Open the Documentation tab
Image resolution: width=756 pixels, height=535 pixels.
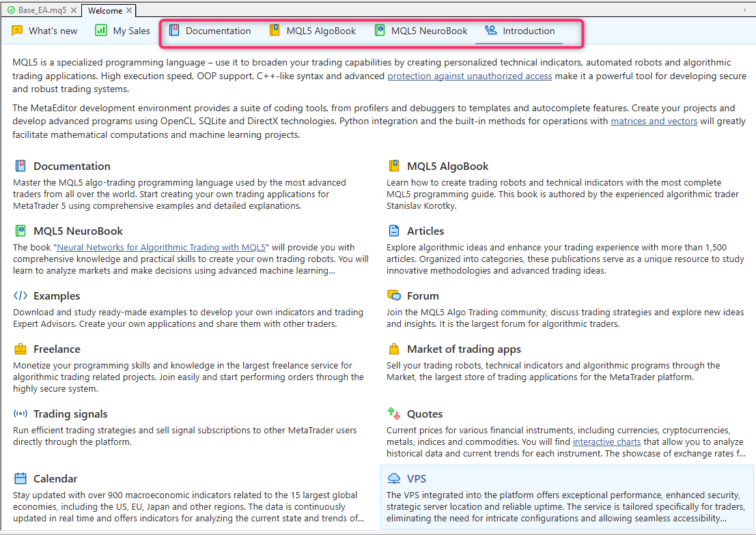point(210,31)
